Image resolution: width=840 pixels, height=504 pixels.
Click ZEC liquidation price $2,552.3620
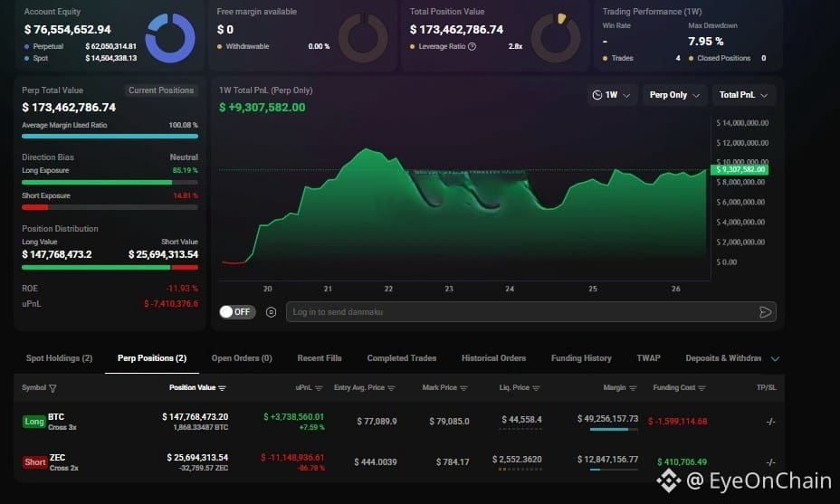517,460
